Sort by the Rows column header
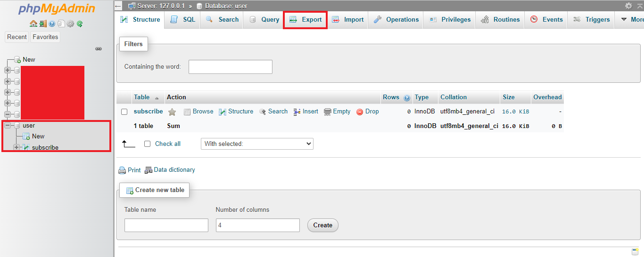Viewport: 644px width, 257px height. (391, 97)
